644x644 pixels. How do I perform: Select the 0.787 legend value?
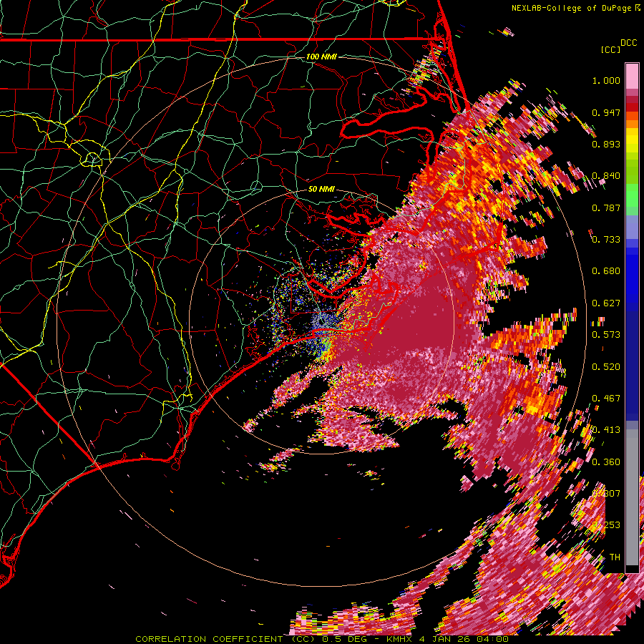[606, 208]
